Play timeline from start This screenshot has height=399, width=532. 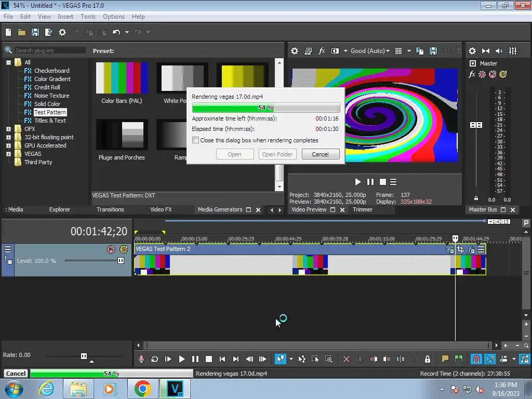pos(168,359)
